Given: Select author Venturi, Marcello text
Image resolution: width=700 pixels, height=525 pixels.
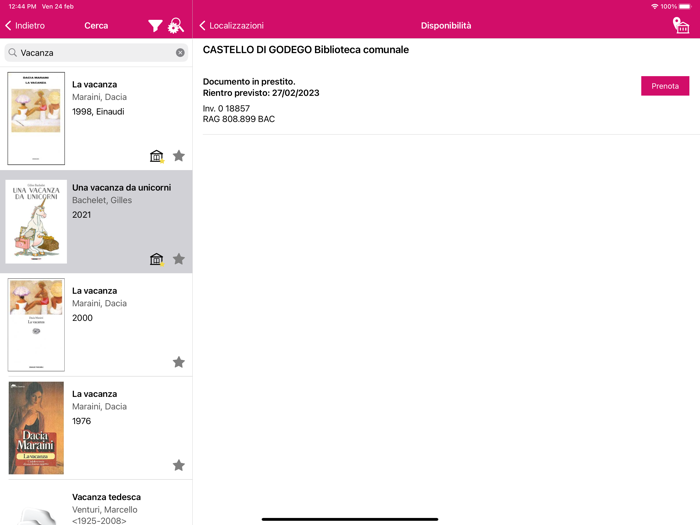Looking at the screenshot, I should 104,509.
